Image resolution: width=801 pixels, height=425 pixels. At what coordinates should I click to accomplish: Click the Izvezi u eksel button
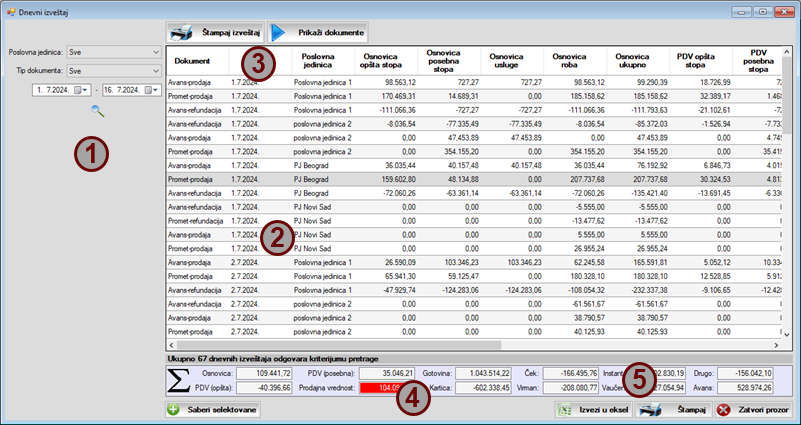[594, 410]
